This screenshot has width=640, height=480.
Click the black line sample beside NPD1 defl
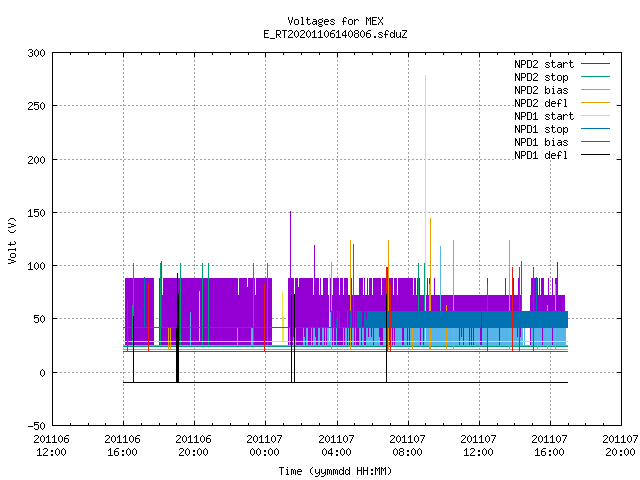pos(596,155)
